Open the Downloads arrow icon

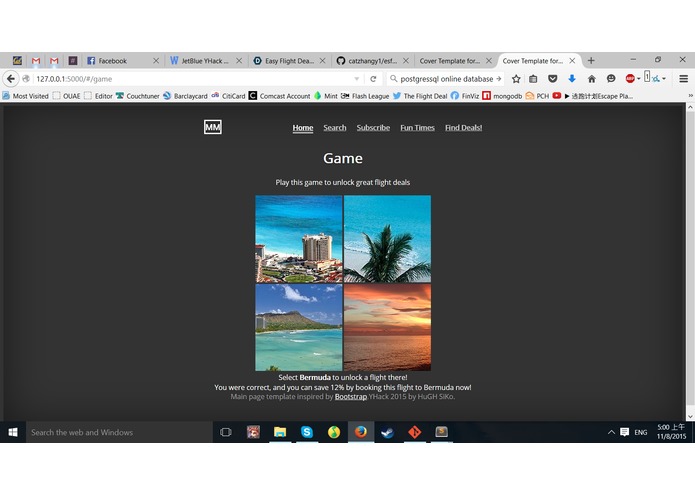[x=572, y=79]
